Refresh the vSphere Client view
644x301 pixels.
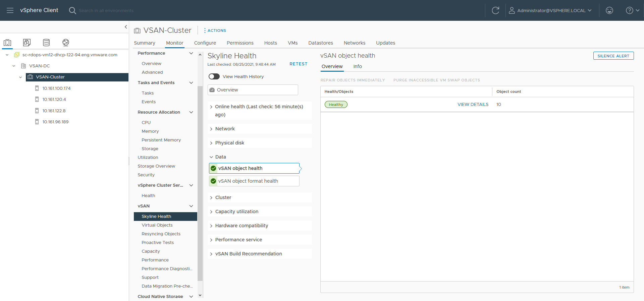[495, 10]
